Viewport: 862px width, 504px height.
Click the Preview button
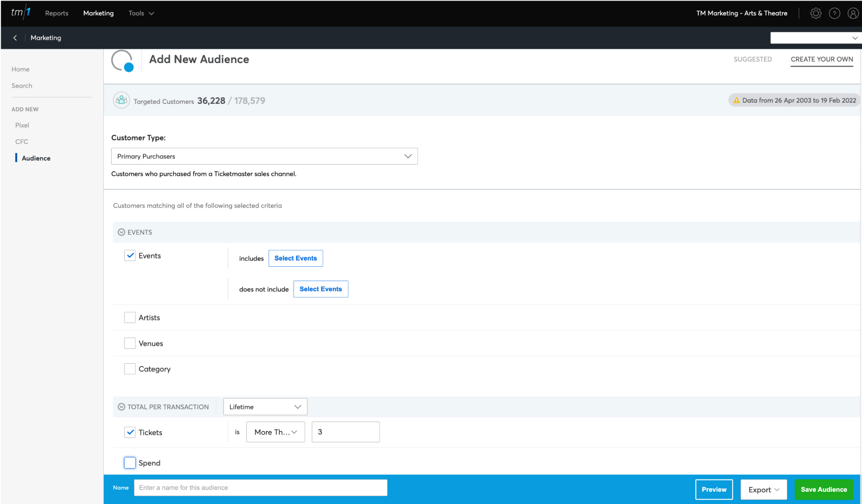[x=714, y=490]
